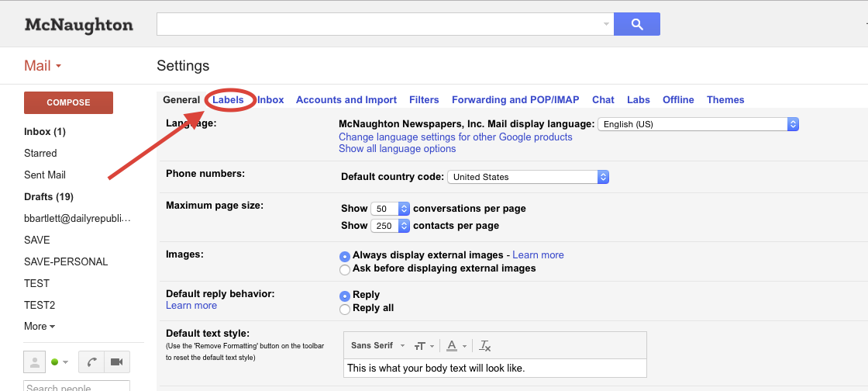Click the blue search magnifier button

636,24
